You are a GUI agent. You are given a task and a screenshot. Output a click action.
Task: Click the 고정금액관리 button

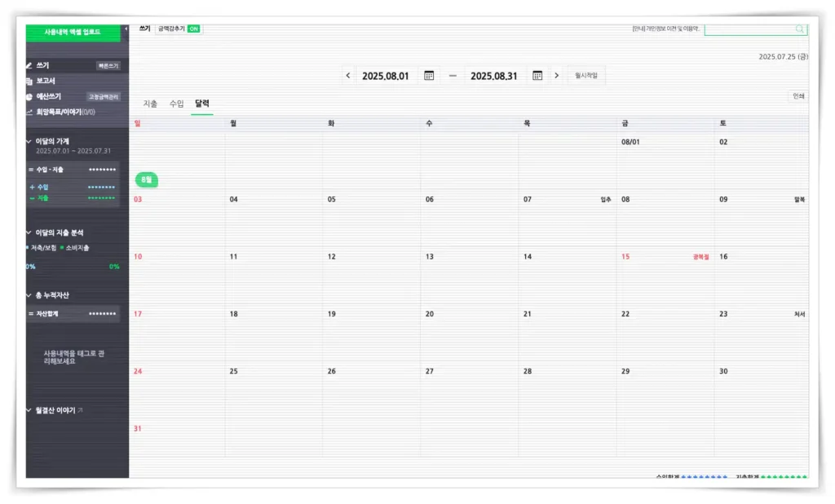point(104,97)
